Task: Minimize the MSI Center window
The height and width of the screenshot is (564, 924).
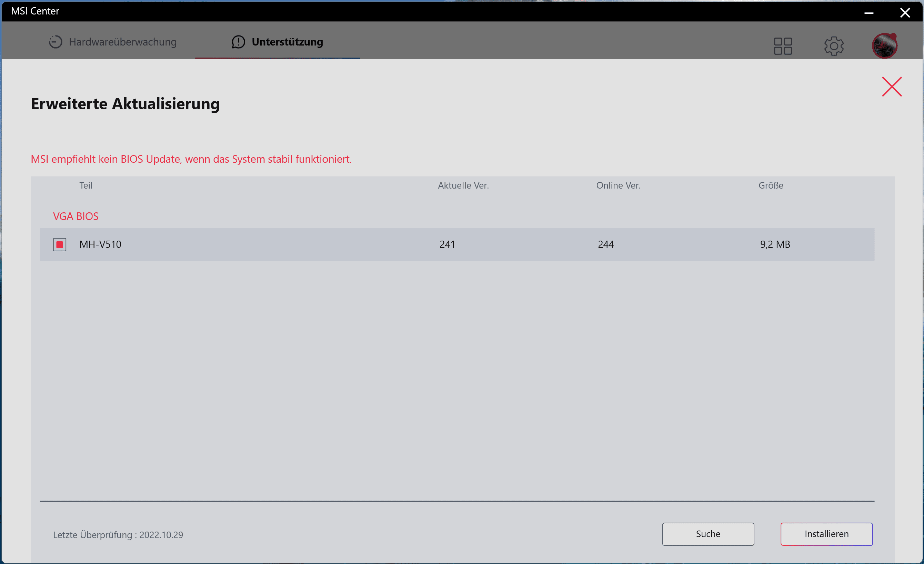Action: (869, 12)
